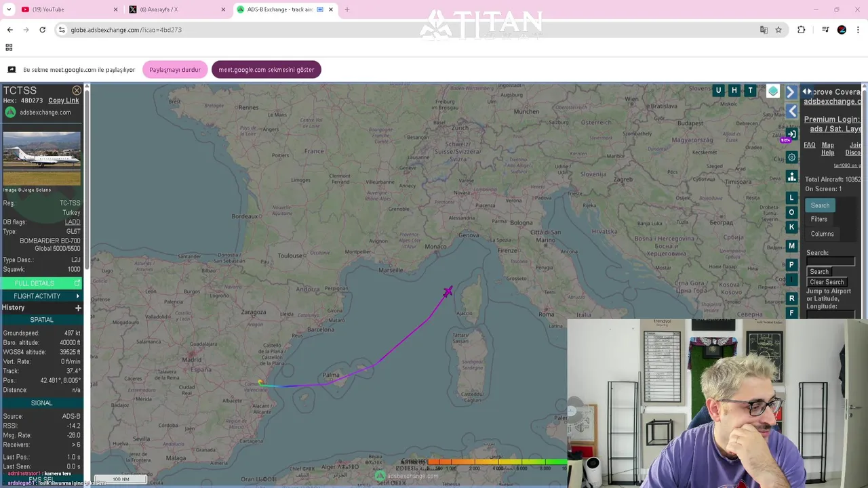Open the aircraft photo thumbnail

[x=41, y=159]
